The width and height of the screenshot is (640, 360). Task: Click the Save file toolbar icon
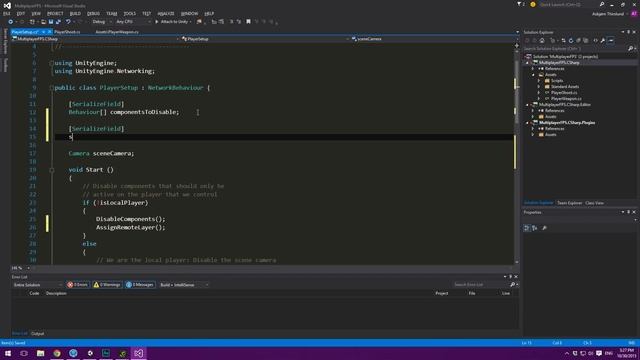(x=51, y=22)
